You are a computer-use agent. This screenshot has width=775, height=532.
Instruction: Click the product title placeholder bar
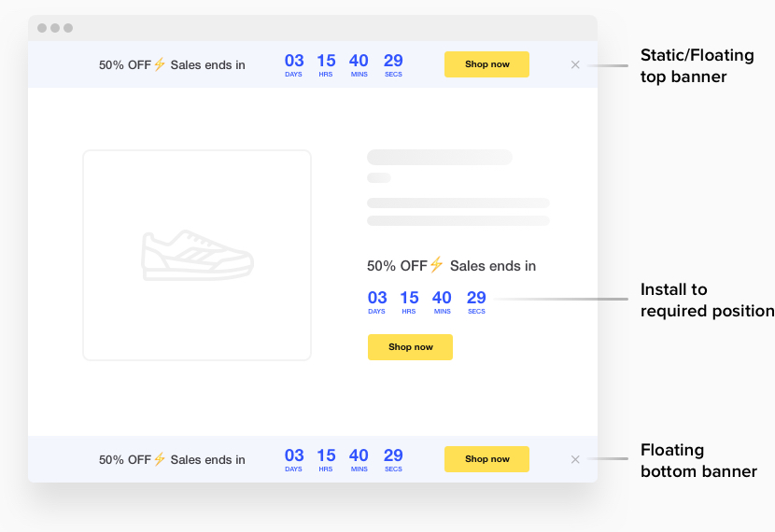439,158
